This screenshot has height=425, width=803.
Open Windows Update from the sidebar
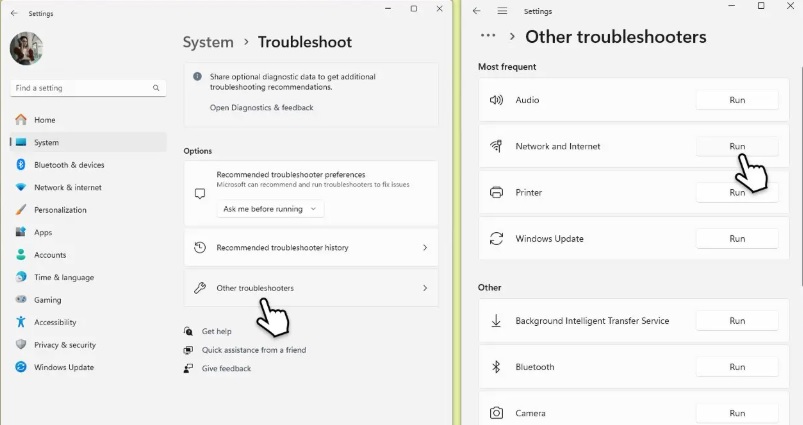point(63,367)
